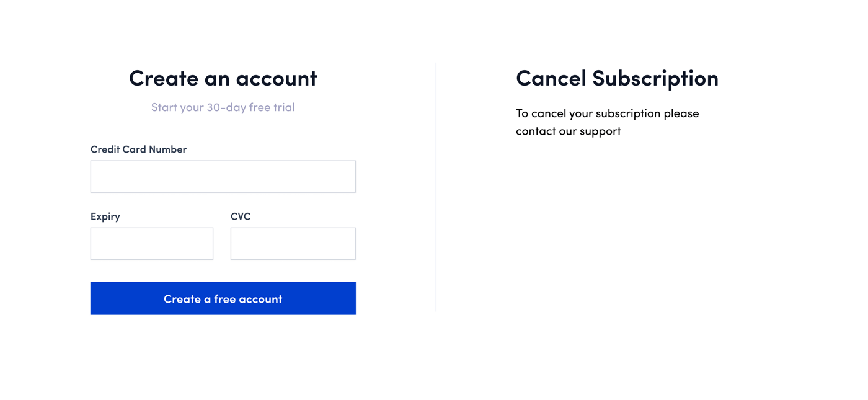Click the Credit Card Number input field
This screenshot has width=868, height=400.
point(223,177)
